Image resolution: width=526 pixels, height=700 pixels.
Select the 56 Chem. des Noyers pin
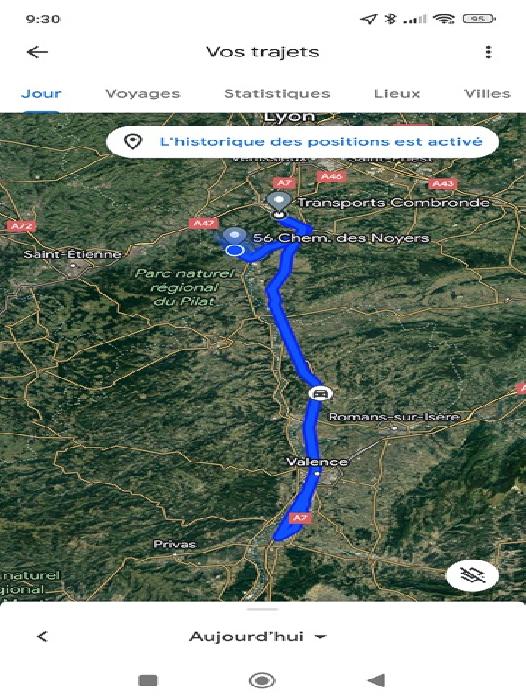tap(234, 235)
